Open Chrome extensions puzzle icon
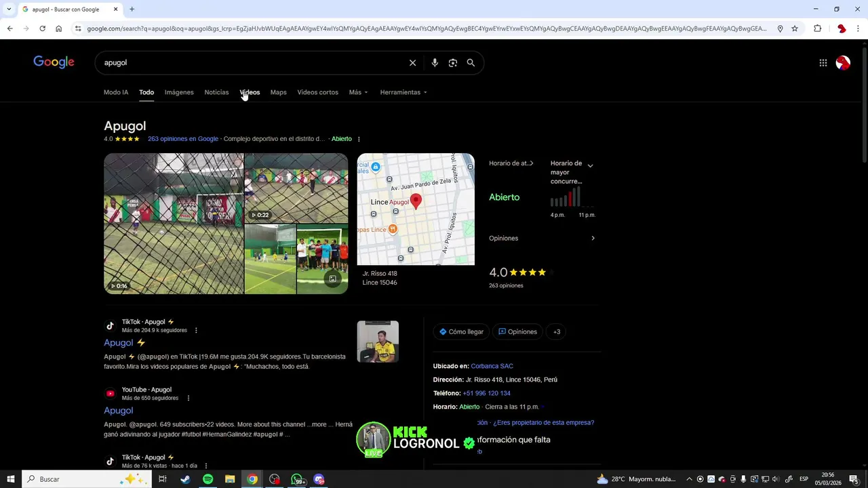Viewport: 868px width, 488px height. (x=817, y=28)
